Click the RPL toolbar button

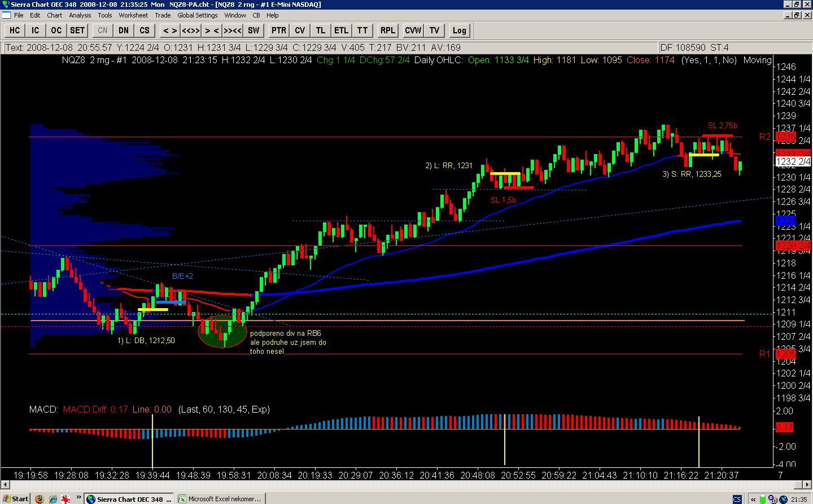point(388,30)
